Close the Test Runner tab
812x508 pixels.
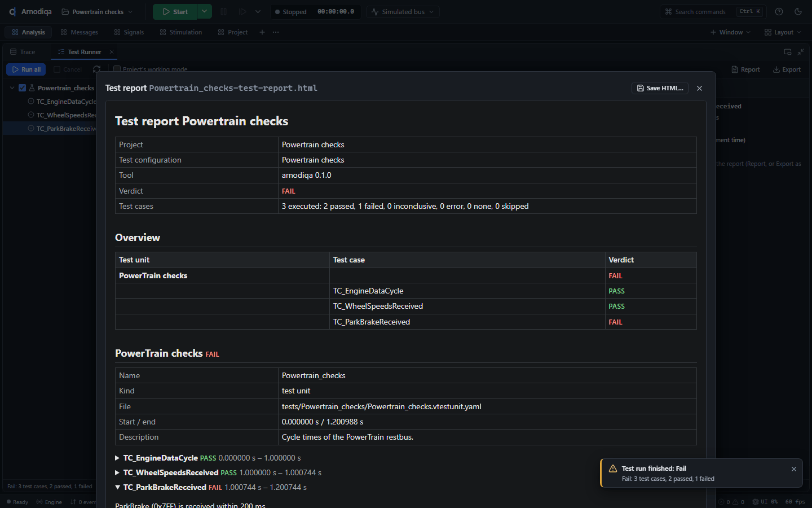tap(112, 52)
